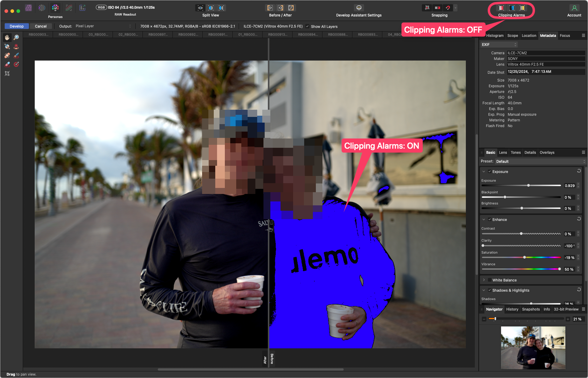Click the Vibrance slider track
This screenshot has width=588, height=378.
click(521, 269)
